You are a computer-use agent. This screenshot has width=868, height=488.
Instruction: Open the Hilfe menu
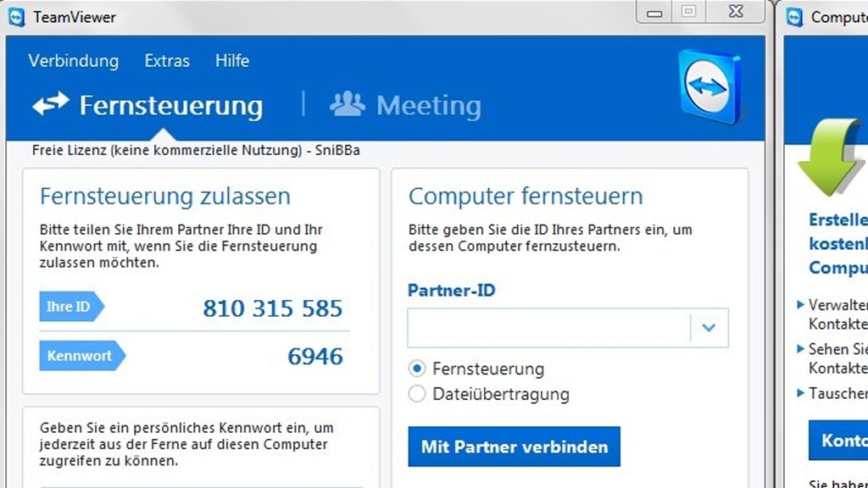[232, 60]
